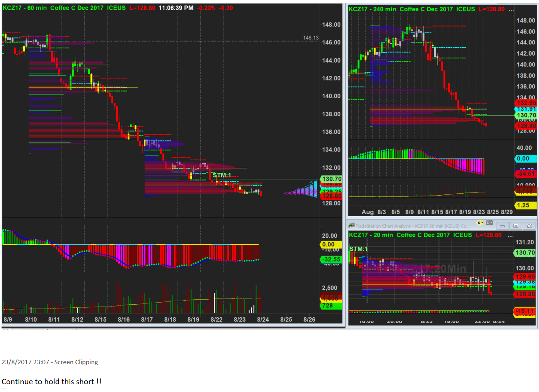Image resolution: width=539 pixels, height=392 pixels.
Task: Click the cyan 0.00 indicator tag on the 240 min chart
Action: [x=526, y=159]
